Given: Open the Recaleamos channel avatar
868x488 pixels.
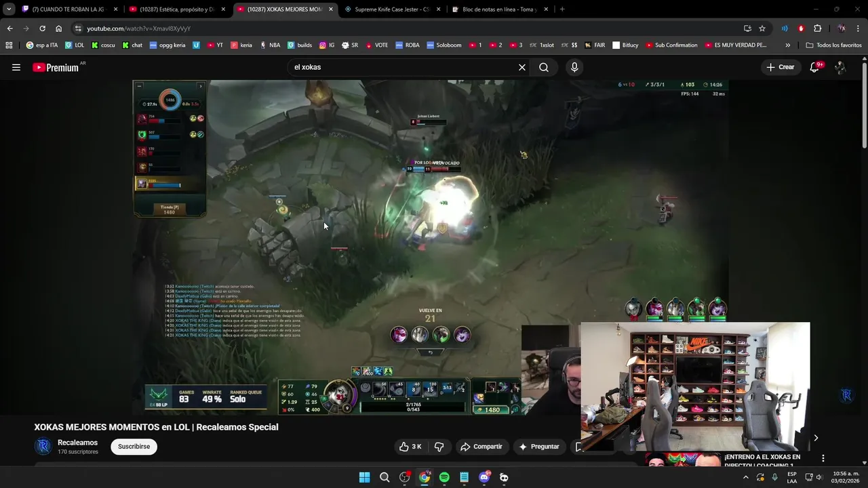Looking at the screenshot, I should [43, 447].
